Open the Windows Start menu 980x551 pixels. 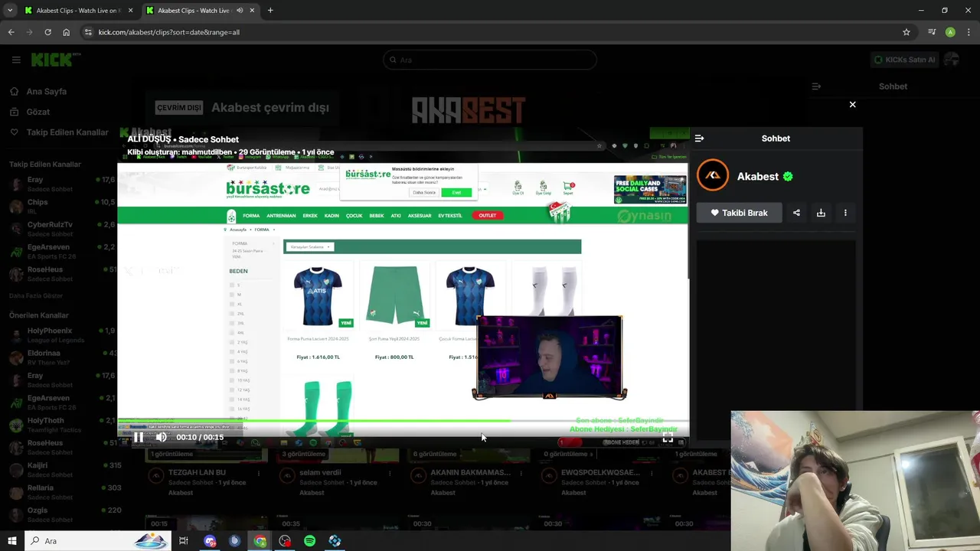12,541
